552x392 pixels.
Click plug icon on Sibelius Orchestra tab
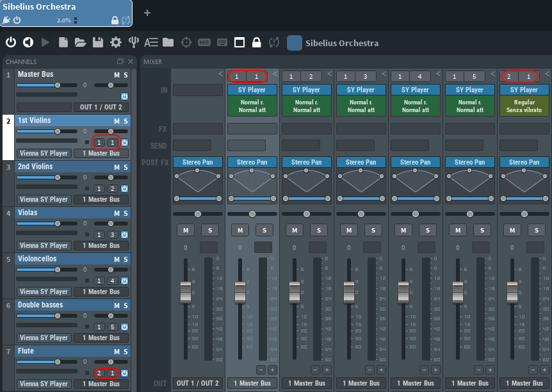tap(6, 20)
